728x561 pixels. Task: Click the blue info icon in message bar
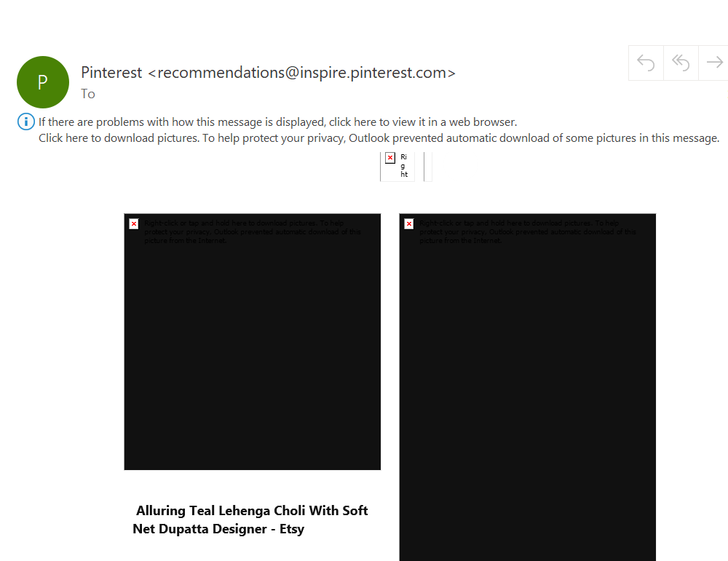26,122
